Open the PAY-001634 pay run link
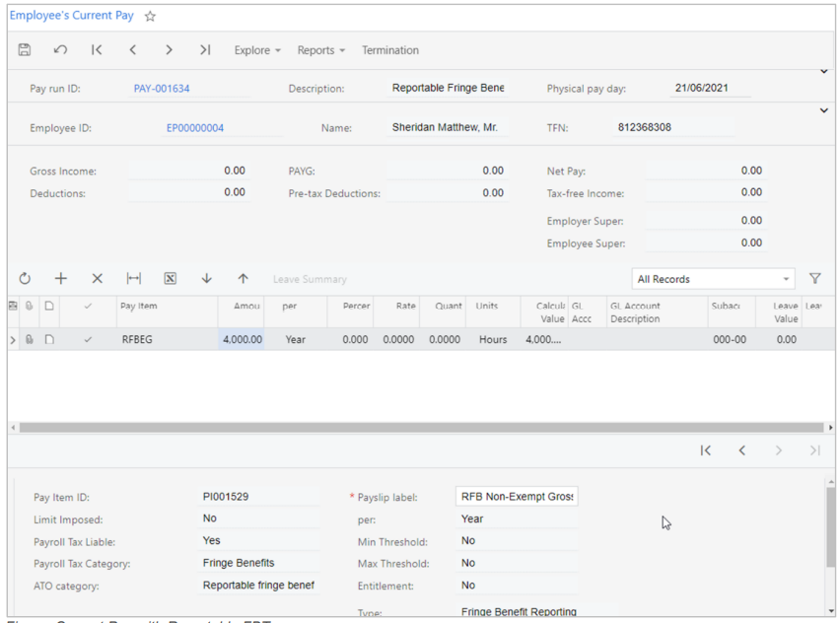This screenshot has height=623, width=840. click(162, 89)
